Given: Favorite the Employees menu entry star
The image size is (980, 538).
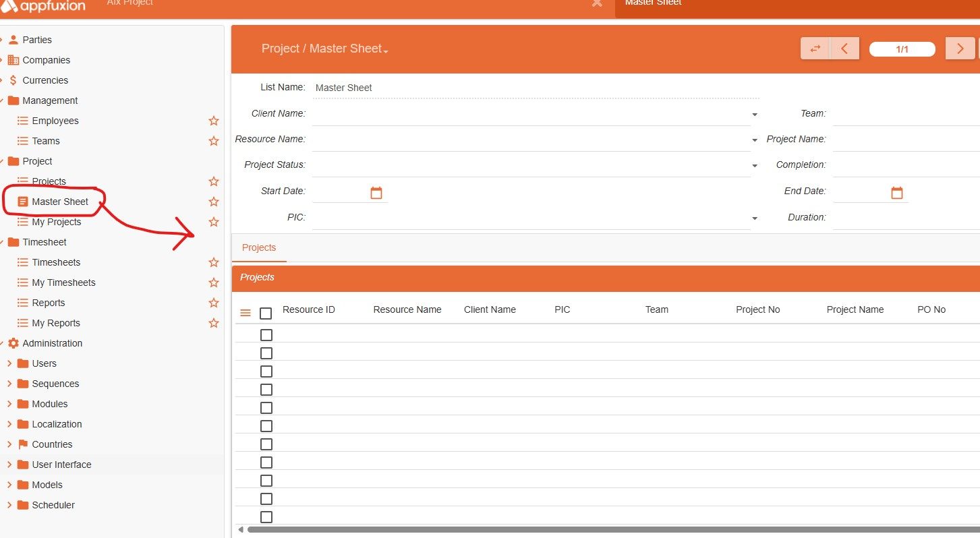Looking at the screenshot, I should pos(214,121).
